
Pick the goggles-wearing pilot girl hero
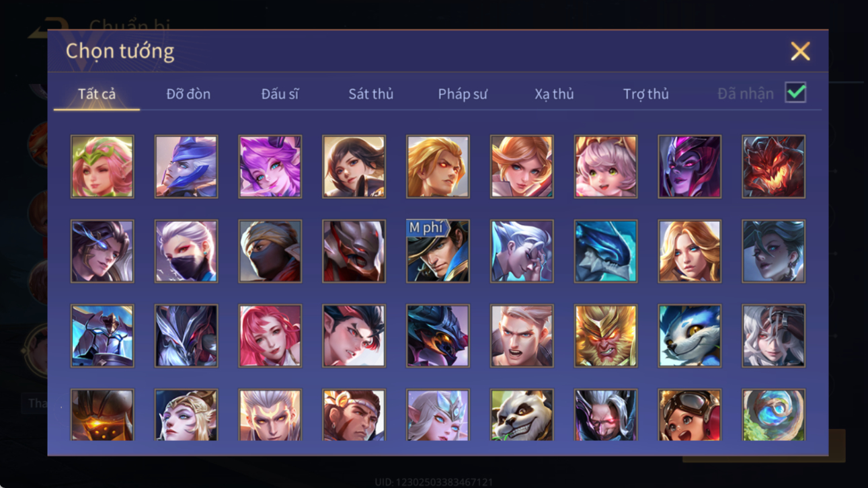pos(690,415)
